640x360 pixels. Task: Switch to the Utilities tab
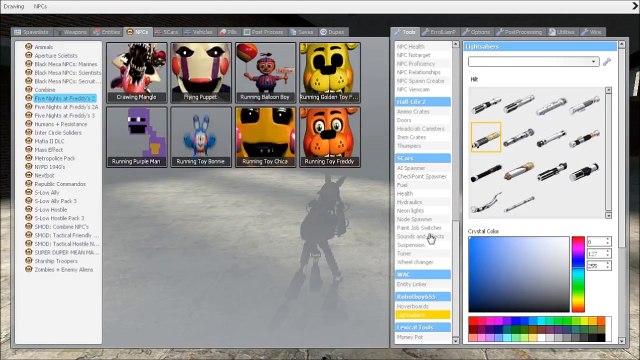[x=562, y=32]
